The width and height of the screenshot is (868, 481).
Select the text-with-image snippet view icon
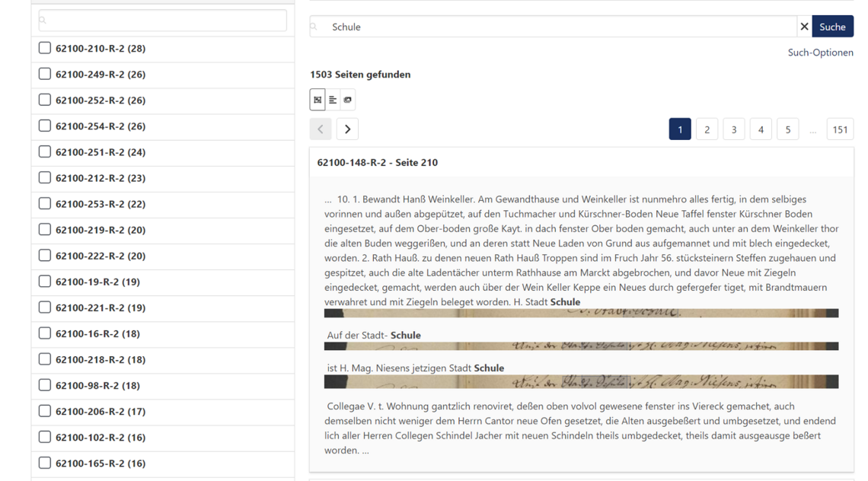click(x=318, y=100)
